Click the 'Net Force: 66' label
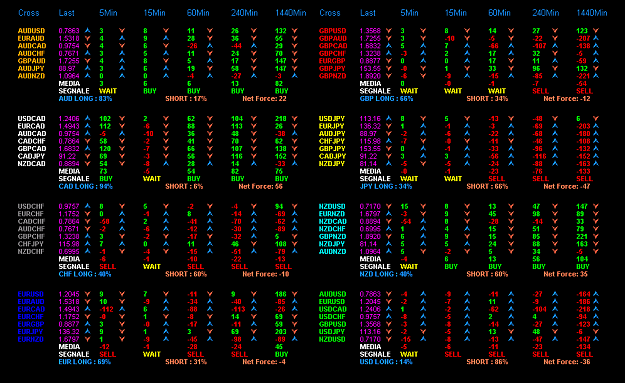 point(260,187)
